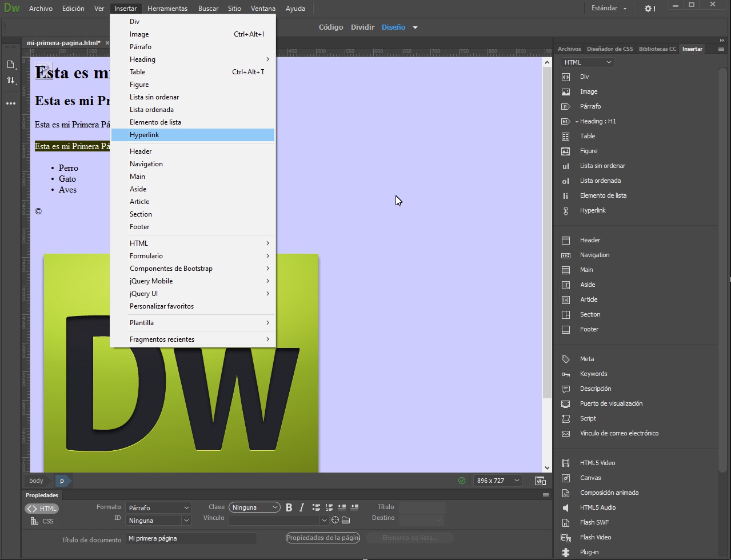Click the Lista sin ordenar ul icon

coord(566,166)
